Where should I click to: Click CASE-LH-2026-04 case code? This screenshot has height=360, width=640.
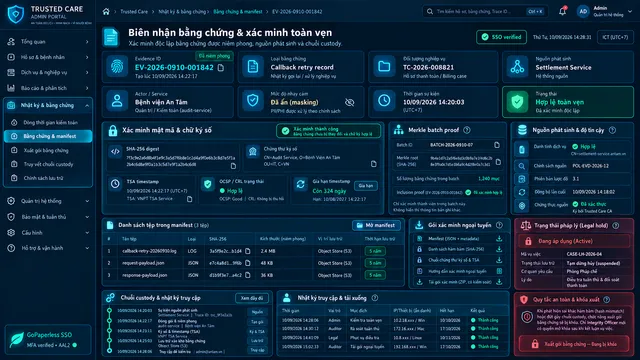[x=584, y=254]
